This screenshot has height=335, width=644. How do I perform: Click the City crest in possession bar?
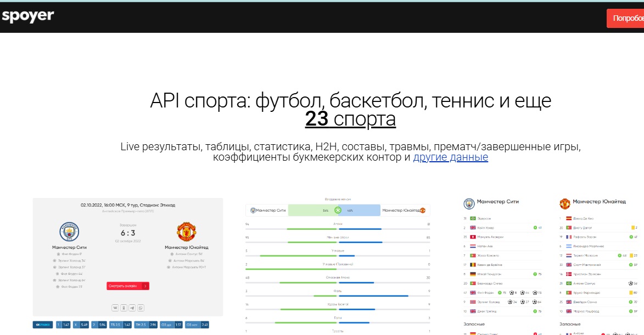point(253,211)
